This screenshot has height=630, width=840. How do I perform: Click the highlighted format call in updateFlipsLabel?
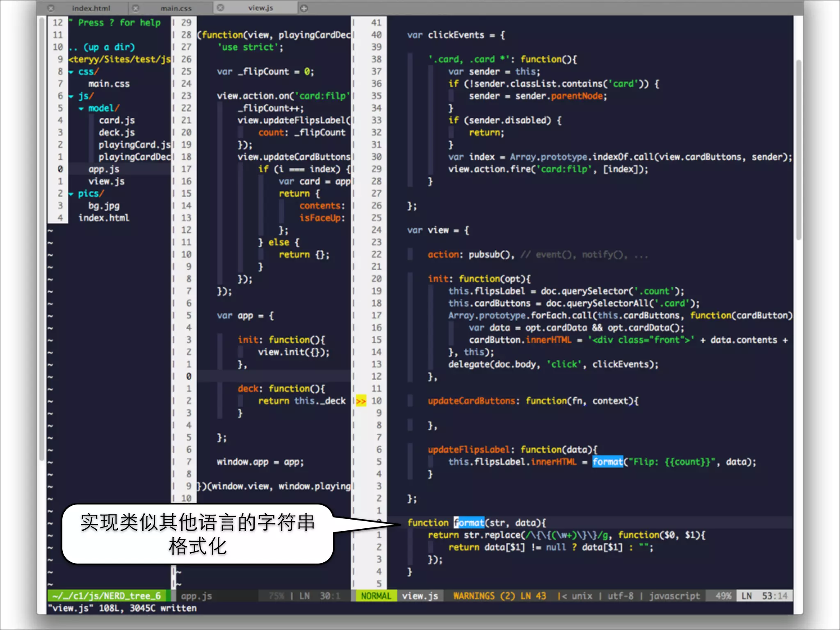pyautogui.click(x=607, y=462)
